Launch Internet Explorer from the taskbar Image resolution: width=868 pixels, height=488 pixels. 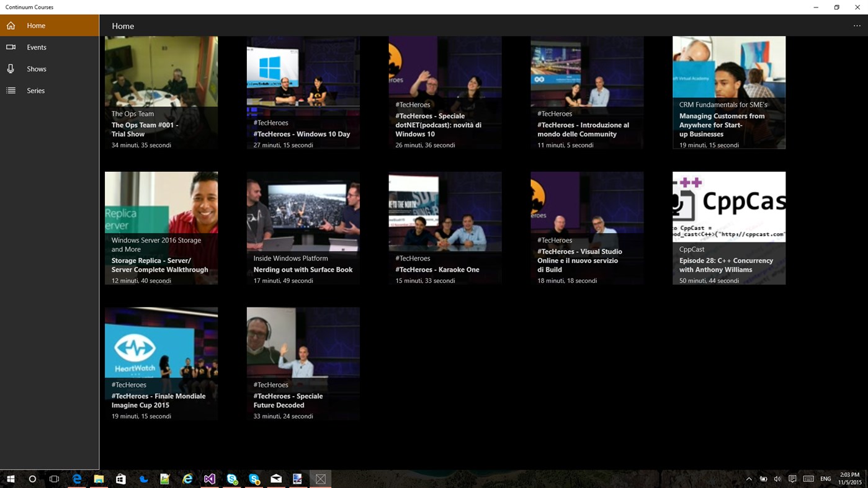point(187,479)
